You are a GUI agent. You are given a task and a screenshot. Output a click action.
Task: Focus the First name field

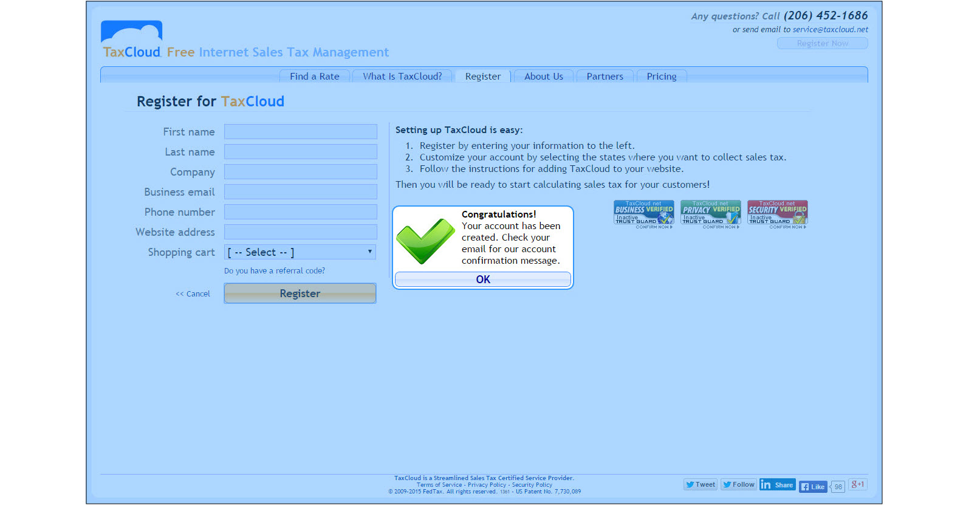click(x=301, y=132)
